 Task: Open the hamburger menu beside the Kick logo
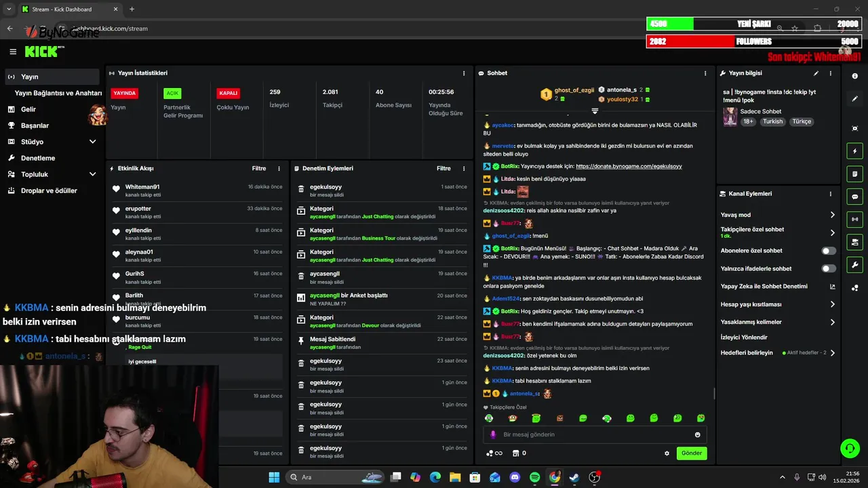coord(13,52)
